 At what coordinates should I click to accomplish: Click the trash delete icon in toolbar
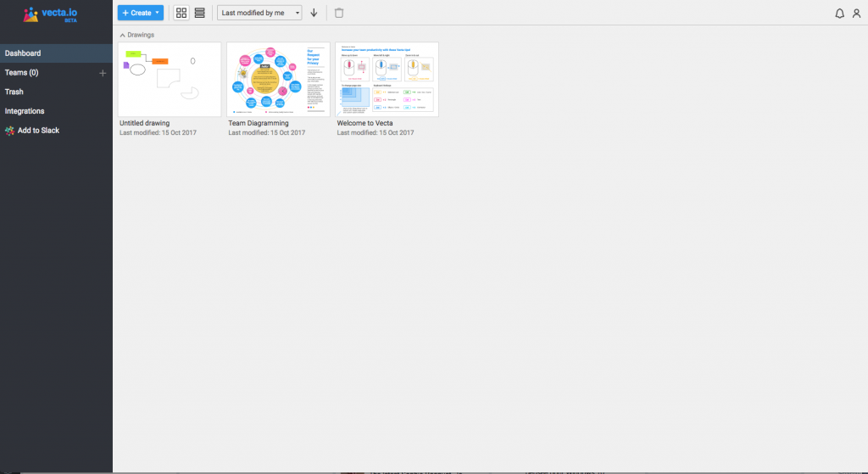(339, 13)
